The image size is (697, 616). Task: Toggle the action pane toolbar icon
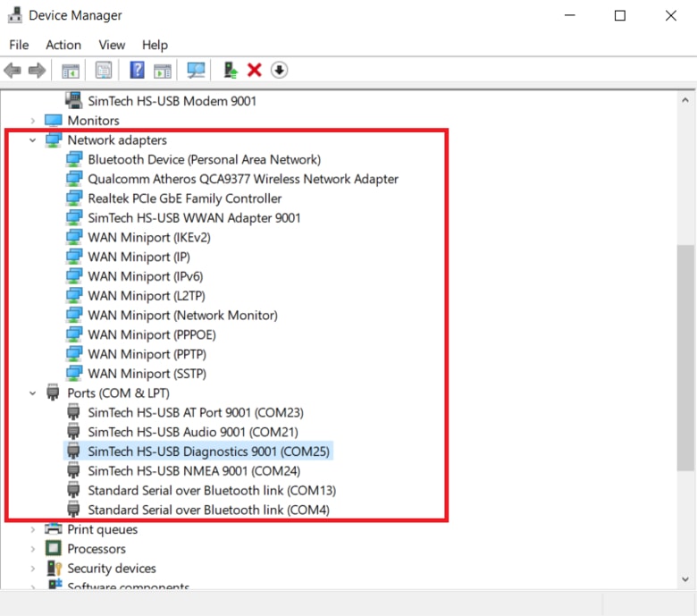click(x=163, y=71)
